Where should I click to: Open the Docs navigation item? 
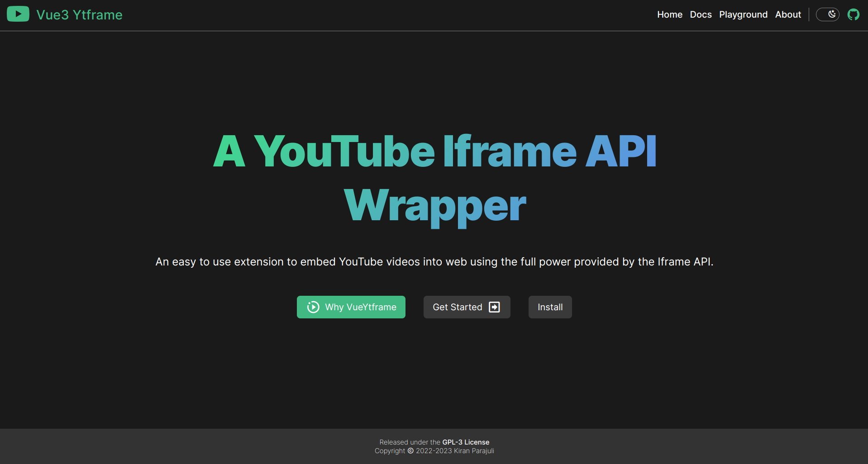tap(701, 14)
